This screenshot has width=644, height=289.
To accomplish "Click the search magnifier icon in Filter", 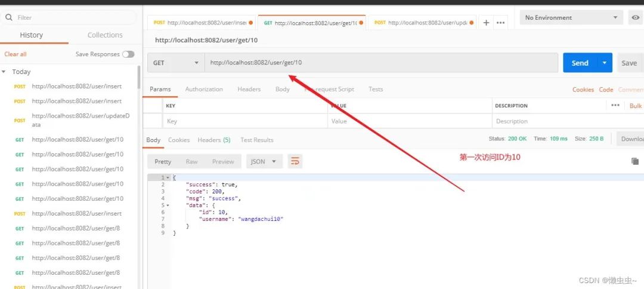I will click(x=8, y=17).
